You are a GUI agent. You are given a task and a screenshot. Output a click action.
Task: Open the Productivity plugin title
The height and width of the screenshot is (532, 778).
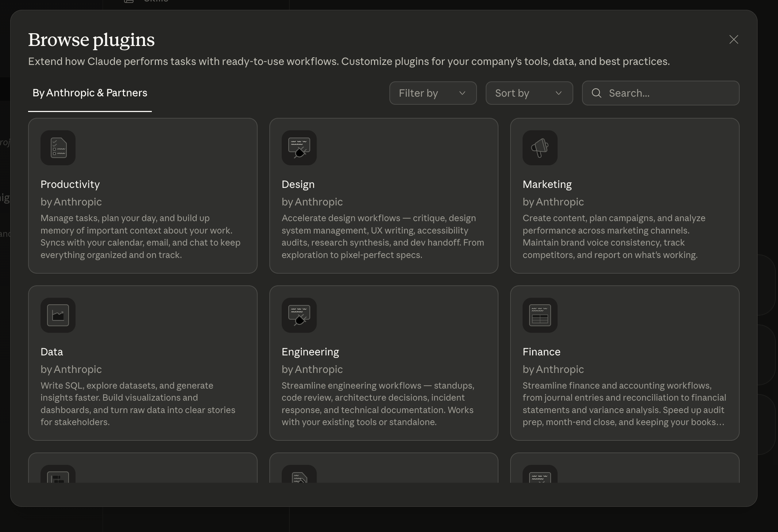tap(70, 184)
